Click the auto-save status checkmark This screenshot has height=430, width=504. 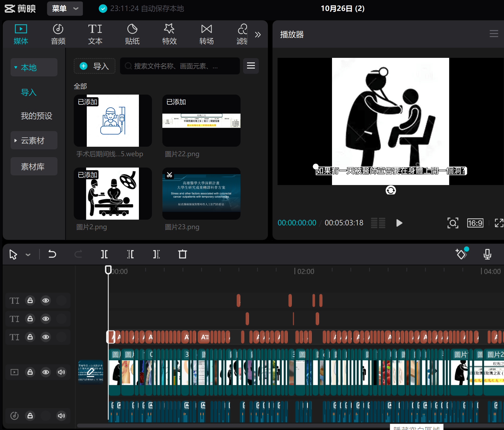click(x=103, y=9)
